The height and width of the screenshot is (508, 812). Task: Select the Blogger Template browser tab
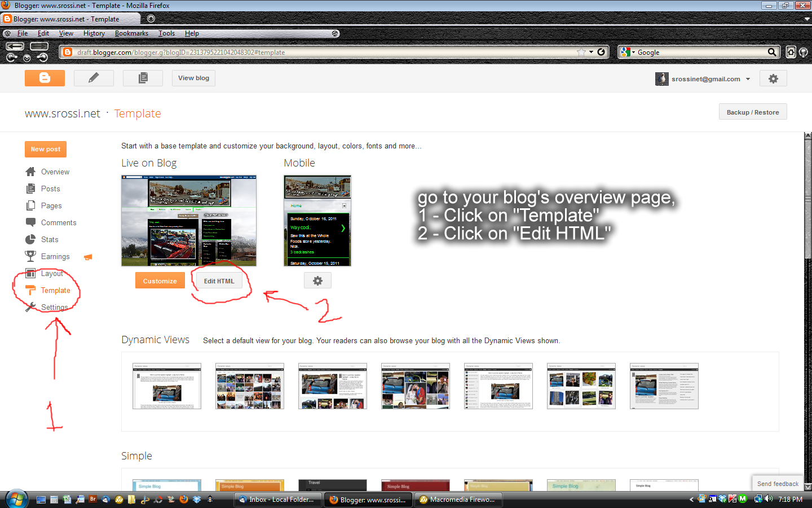70,19
